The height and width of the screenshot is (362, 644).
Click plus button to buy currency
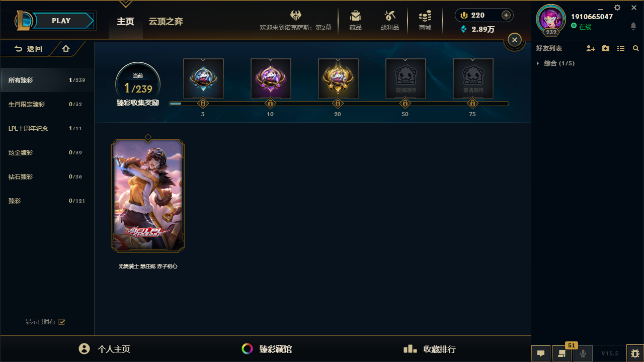click(x=506, y=15)
